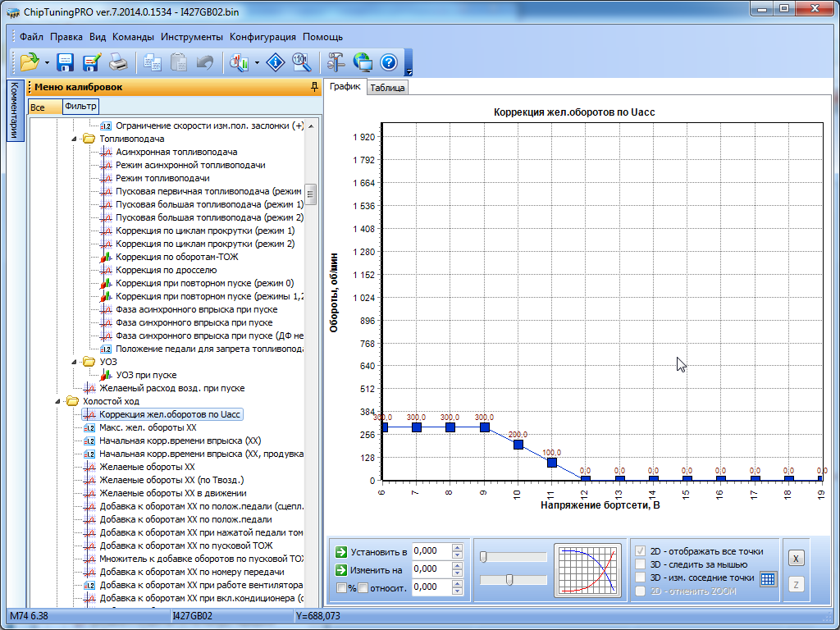Open the hammer and wrench settings icon
This screenshot has height=630, width=840.
pos(336,62)
